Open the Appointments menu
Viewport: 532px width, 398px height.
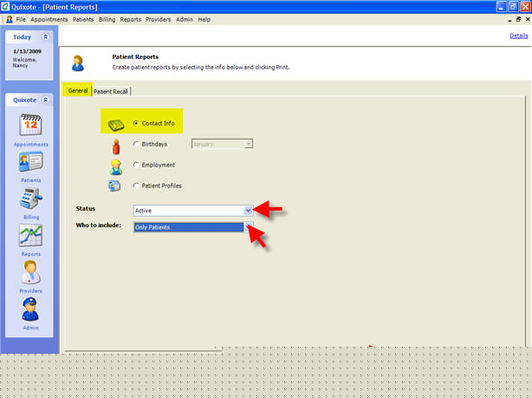49,19
